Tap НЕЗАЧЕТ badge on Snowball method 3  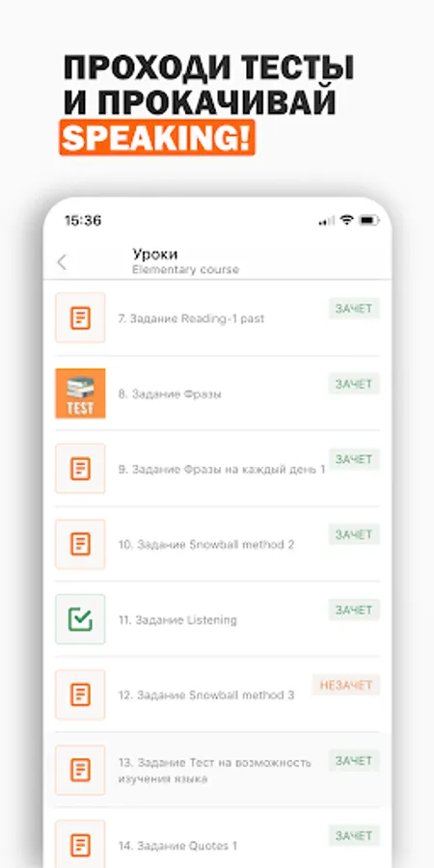346,686
